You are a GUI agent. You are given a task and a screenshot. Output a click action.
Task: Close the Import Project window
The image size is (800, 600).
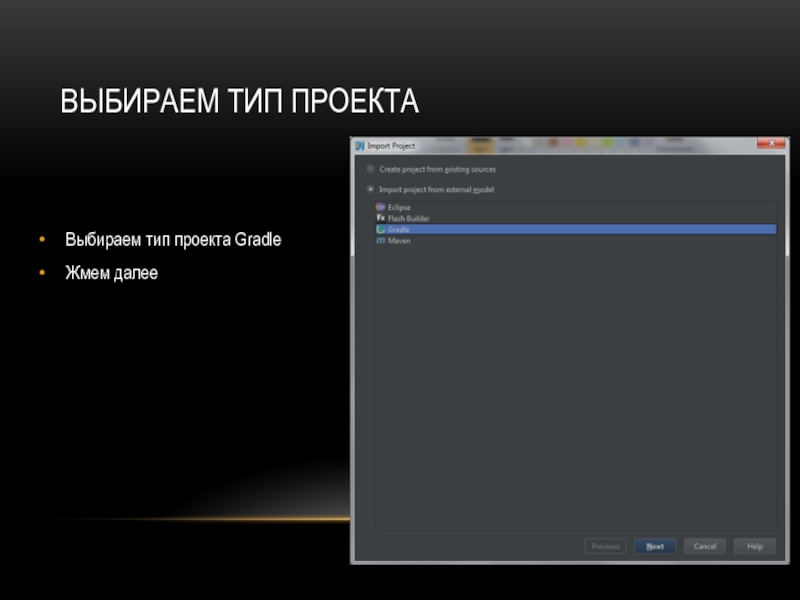click(771, 143)
